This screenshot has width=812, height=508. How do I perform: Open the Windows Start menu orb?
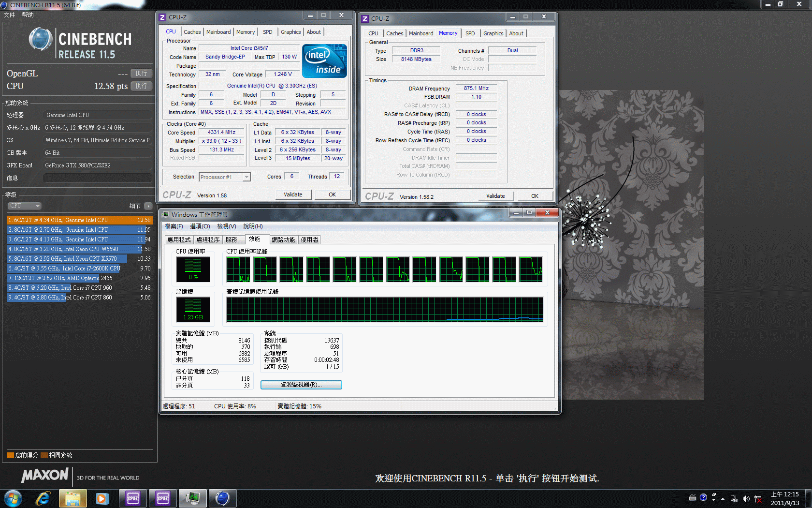pos(13,498)
